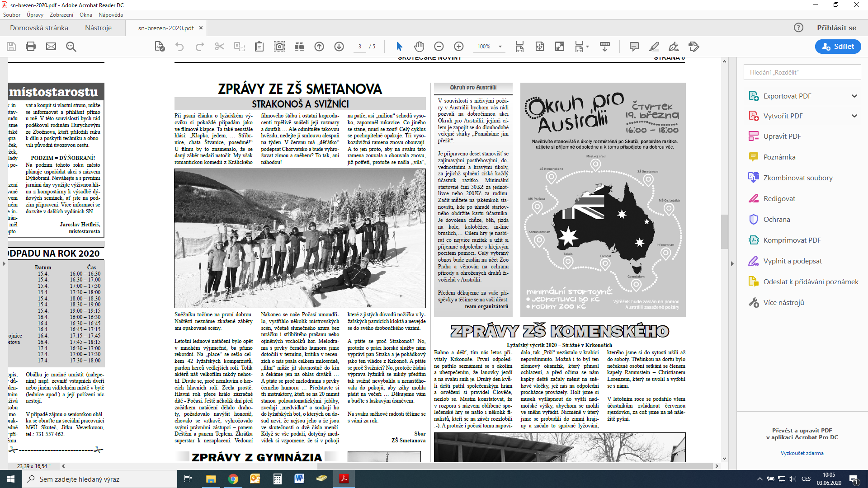
Task: Expand the left navigation pane arrow
Action: (4, 263)
